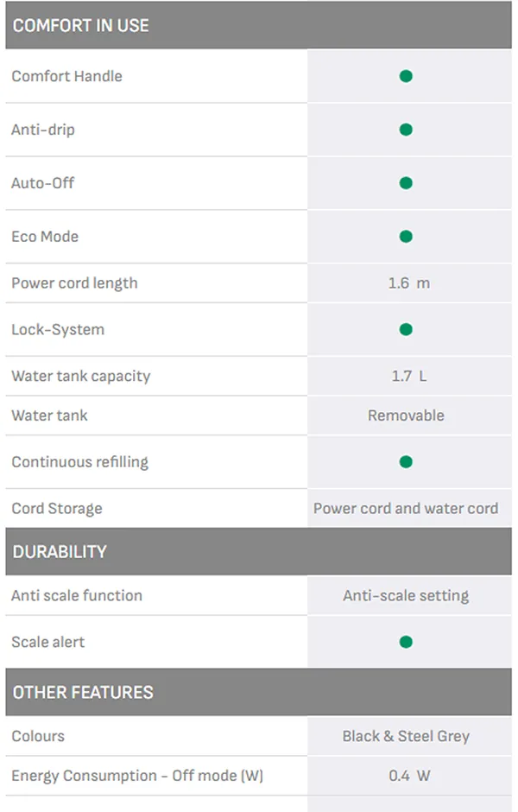
Task: Select the Anti-scale setting value
Action: (x=406, y=595)
